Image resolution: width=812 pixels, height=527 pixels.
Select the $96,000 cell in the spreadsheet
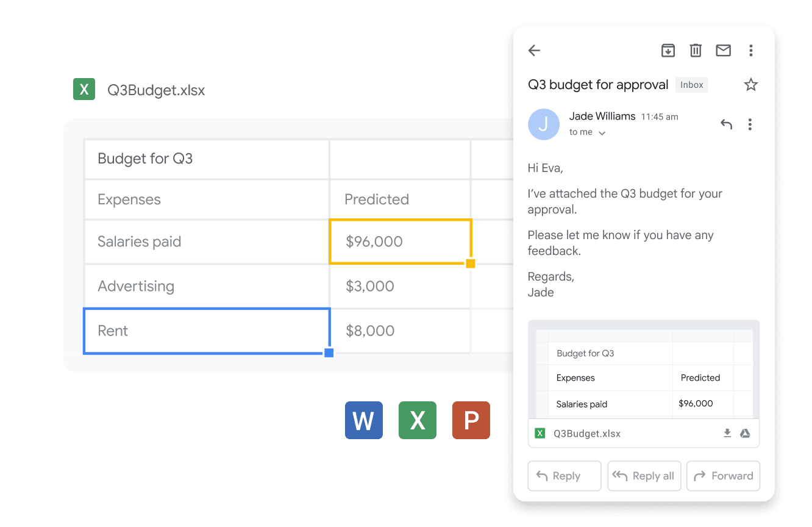point(400,242)
